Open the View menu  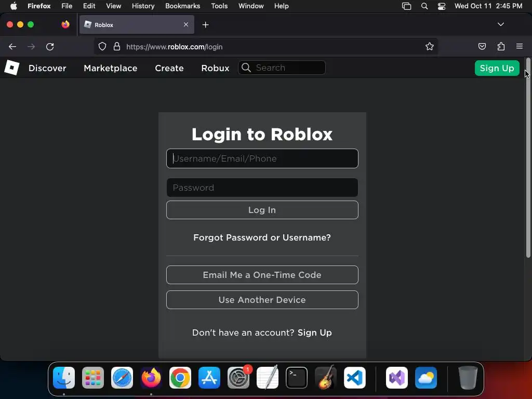coord(114,6)
